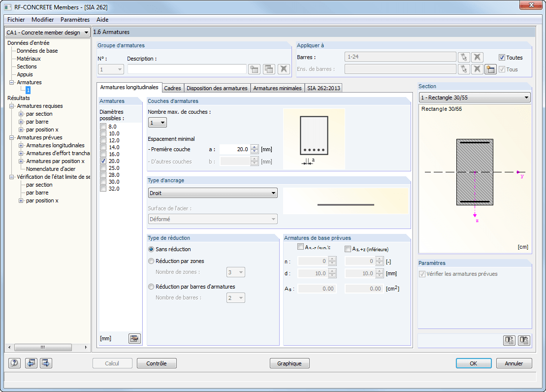Screen dimensions: 546x392
Task: Collapse the Armatures node under Données d'entrée
Action: pyautogui.click(x=11, y=83)
